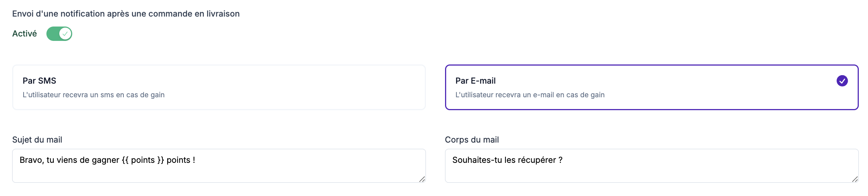Place cursor on "Souhaites-tu les récupérer ?" text

click(507, 160)
